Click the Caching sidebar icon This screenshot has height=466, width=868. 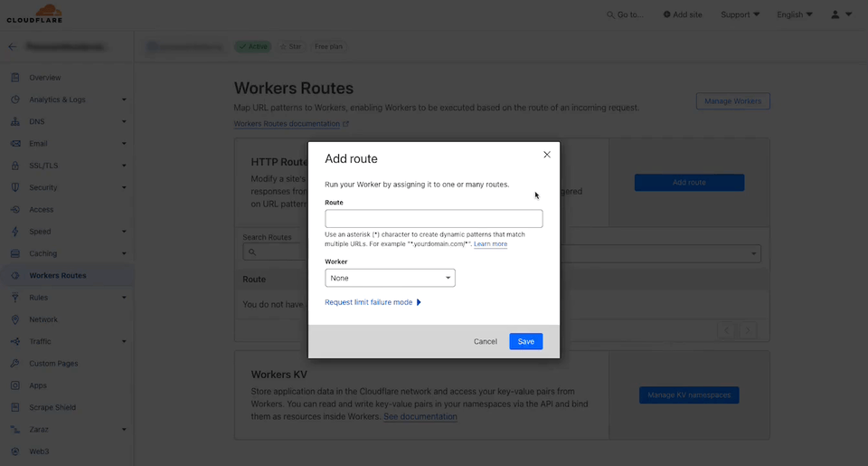(15, 253)
